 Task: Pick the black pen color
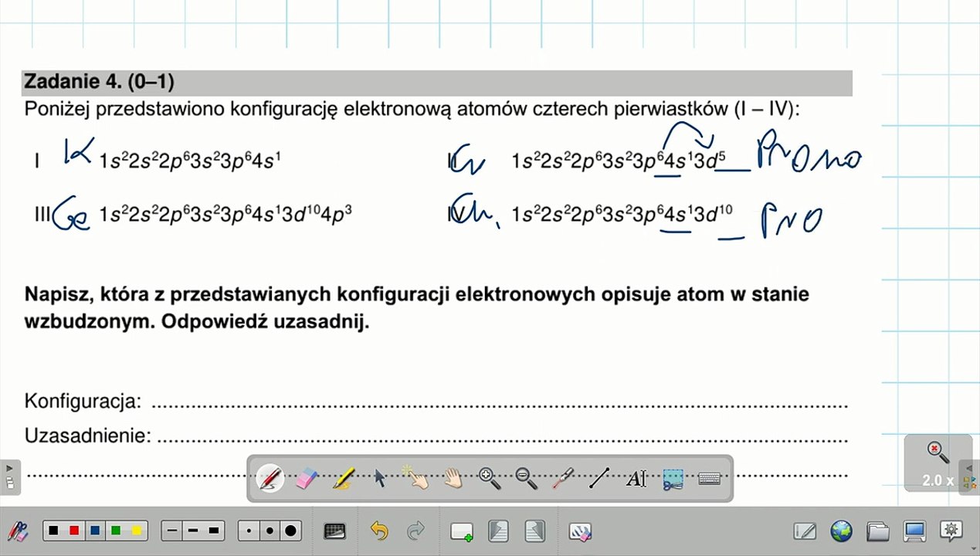[53, 531]
